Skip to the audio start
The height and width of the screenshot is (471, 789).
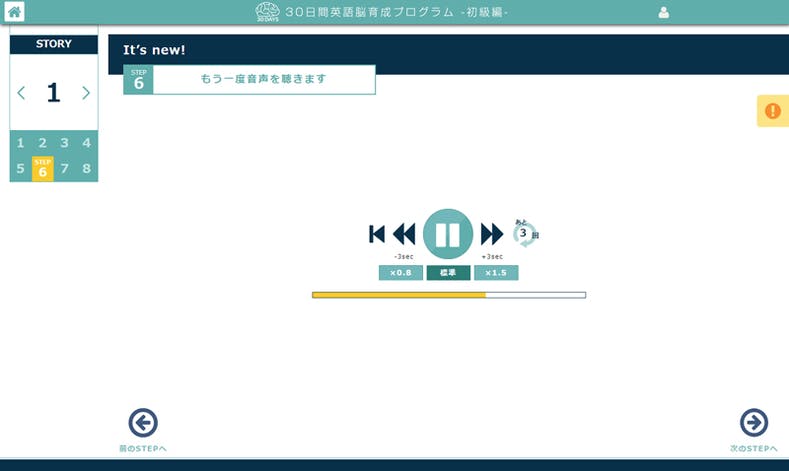point(377,234)
